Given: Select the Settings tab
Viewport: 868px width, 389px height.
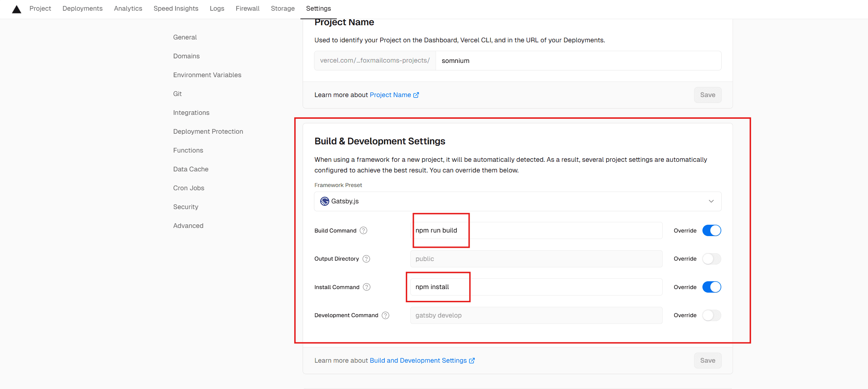Looking at the screenshot, I should pyautogui.click(x=318, y=8).
